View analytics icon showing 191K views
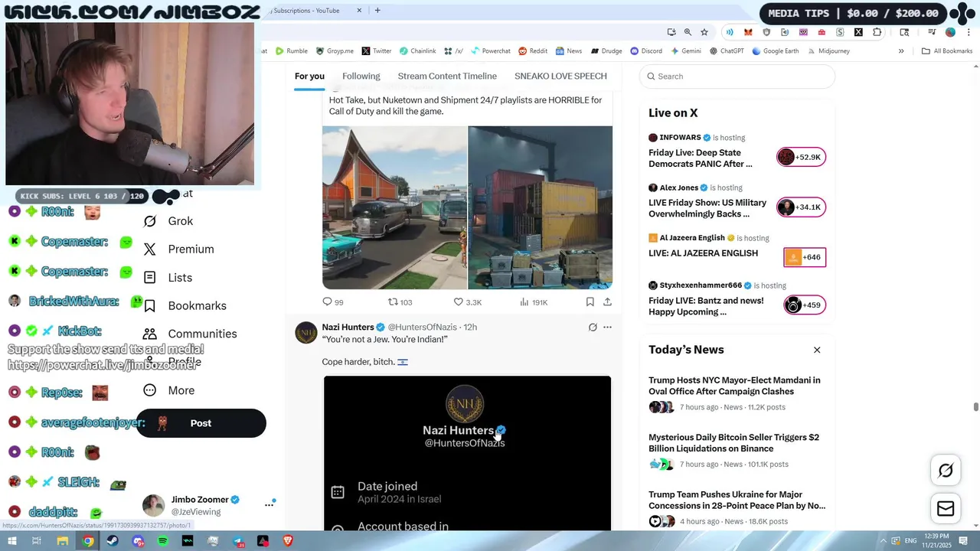980x551 pixels. tap(524, 302)
